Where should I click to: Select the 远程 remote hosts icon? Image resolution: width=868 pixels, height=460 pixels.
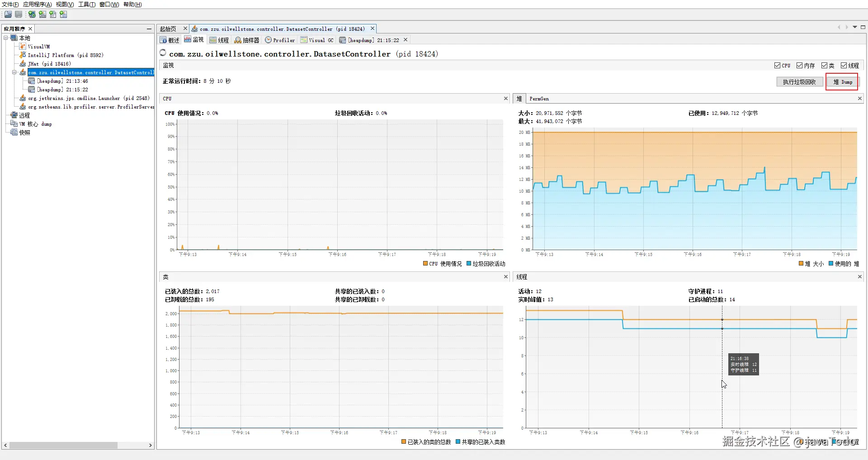click(x=14, y=115)
